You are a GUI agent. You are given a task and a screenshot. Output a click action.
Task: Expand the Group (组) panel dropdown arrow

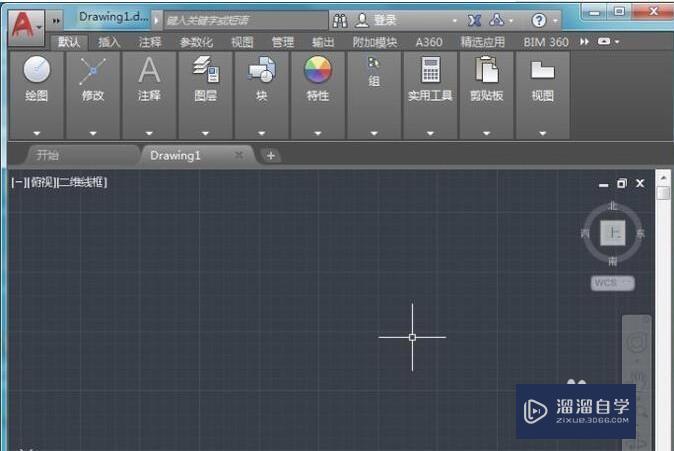pyautogui.click(x=374, y=133)
